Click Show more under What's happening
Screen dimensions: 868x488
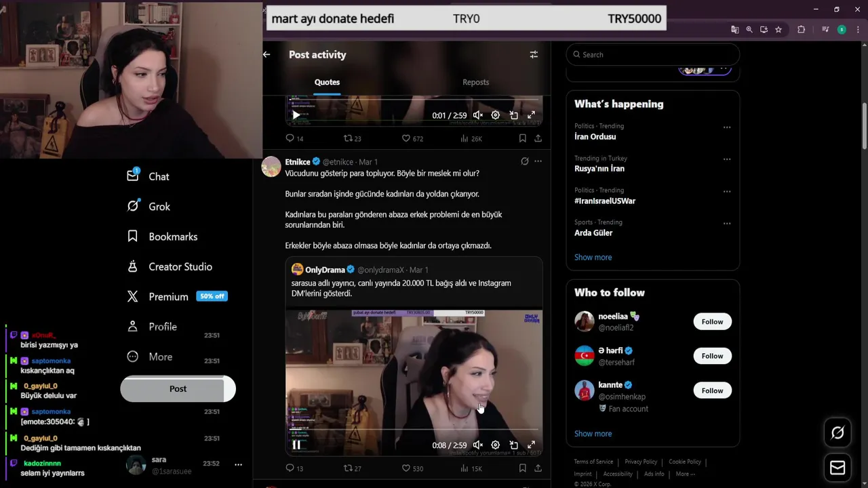click(593, 258)
